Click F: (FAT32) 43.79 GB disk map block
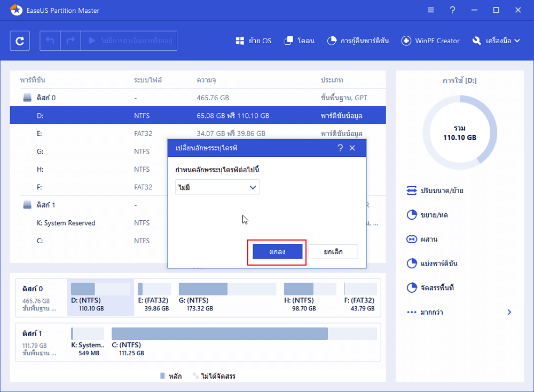534x392 pixels. coord(360,298)
